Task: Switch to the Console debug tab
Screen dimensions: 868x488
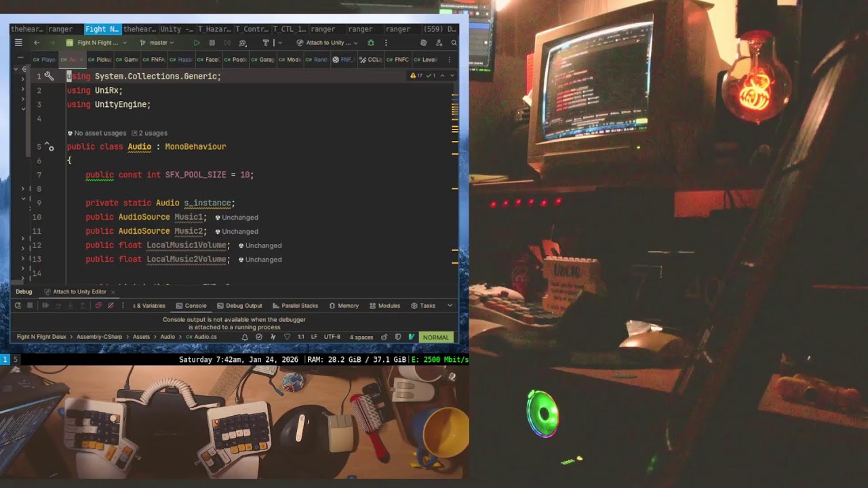Action: [191, 306]
